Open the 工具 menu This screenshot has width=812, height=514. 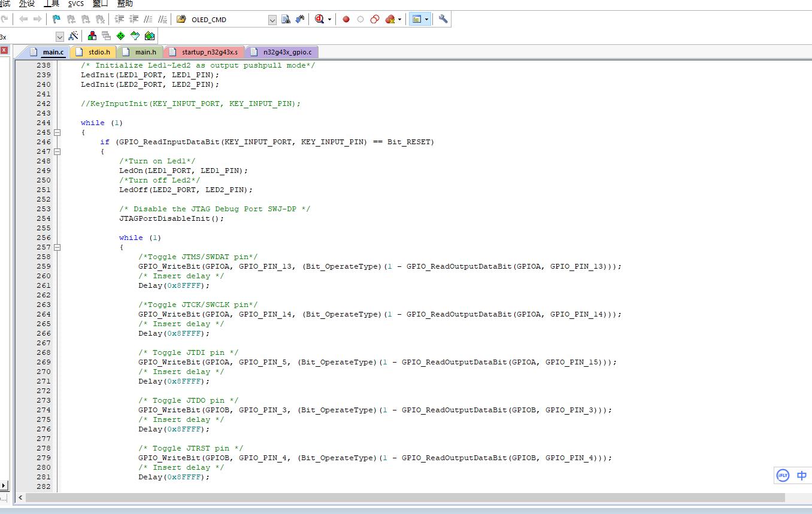(x=51, y=4)
